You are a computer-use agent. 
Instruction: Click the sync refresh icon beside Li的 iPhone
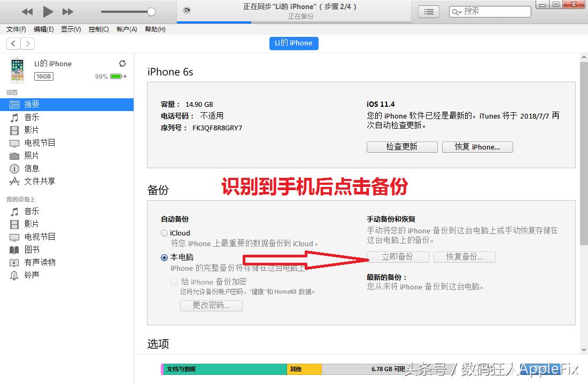(x=122, y=63)
